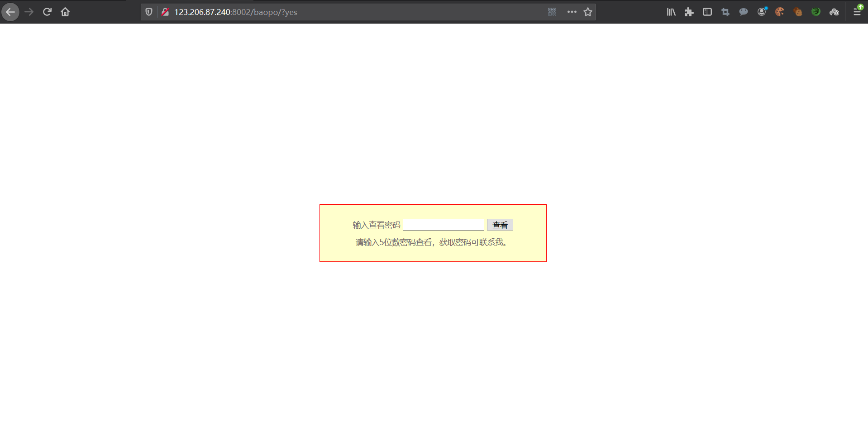Open the Library toolbar icon
The width and height of the screenshot is (868, 448).
671,12
